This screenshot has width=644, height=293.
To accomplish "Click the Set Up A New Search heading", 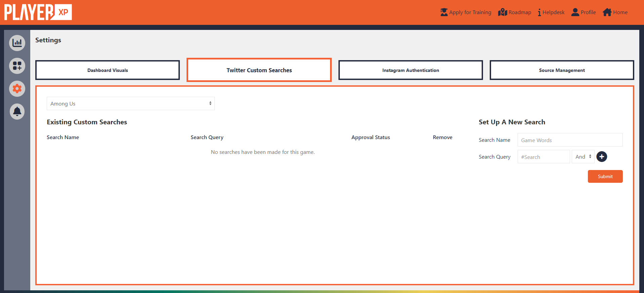I will pos(512,122).
